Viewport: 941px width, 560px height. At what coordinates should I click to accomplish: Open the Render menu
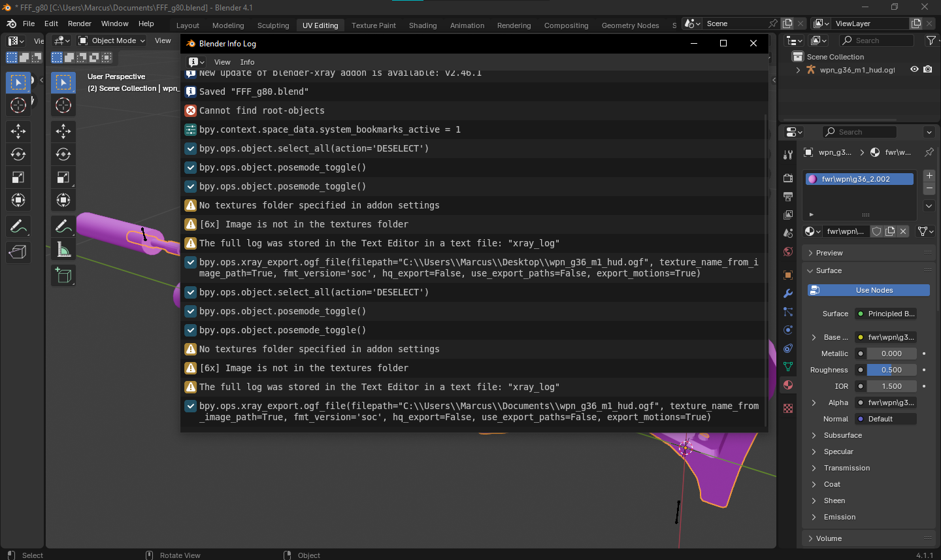point(80,24)
